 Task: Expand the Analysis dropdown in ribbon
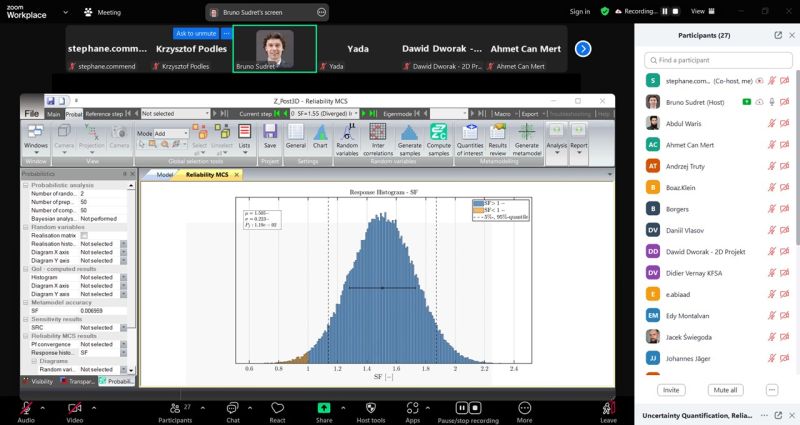coord(556,139)
